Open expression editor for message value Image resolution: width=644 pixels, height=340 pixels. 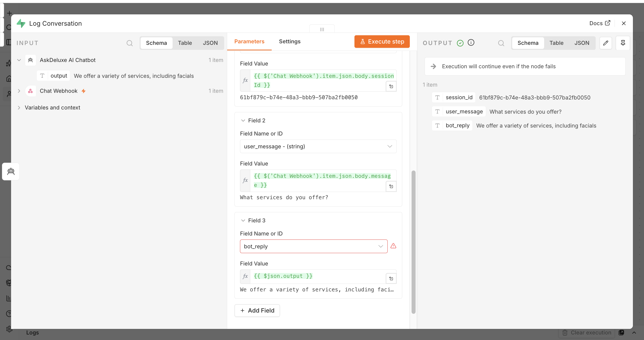coord(391,186)
